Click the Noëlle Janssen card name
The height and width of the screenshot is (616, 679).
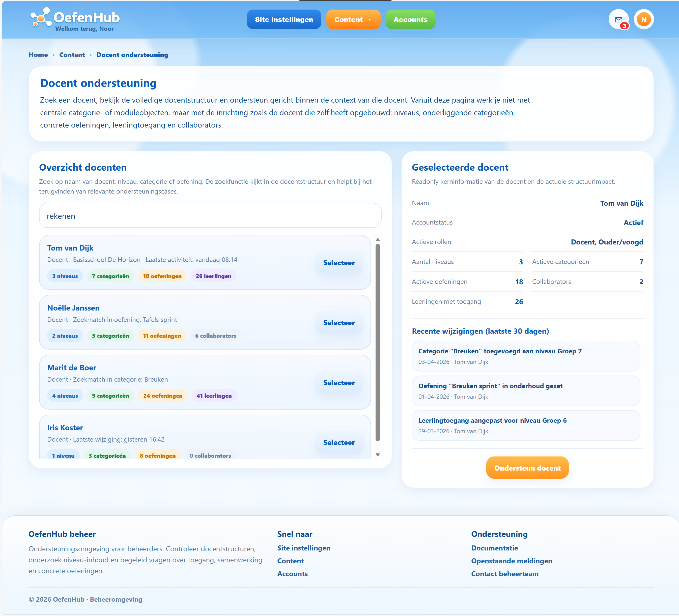pos(73,308)
